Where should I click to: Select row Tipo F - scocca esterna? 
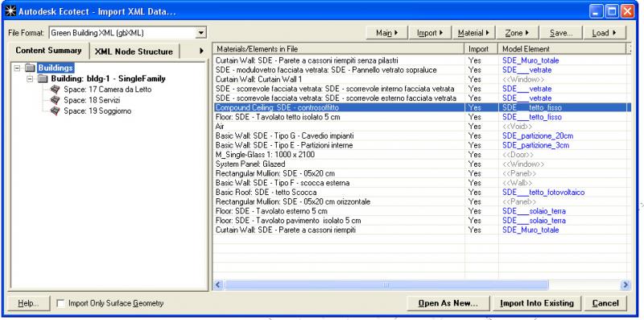[422, 183]
